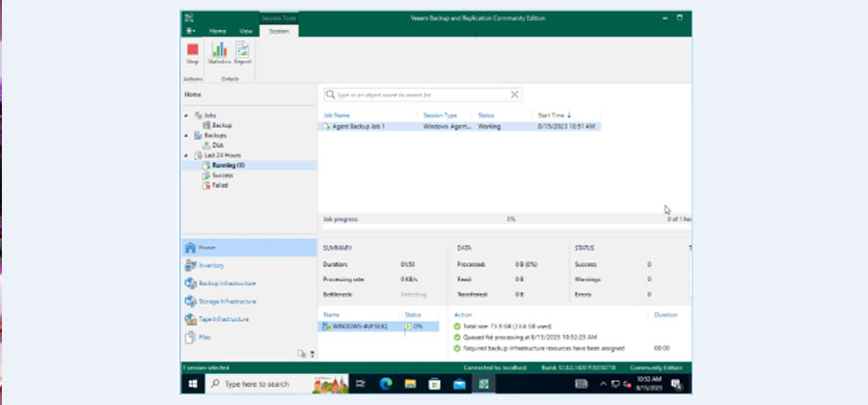
Task: Switch to the Tape Infrastructure view
Action: point(223,319)
